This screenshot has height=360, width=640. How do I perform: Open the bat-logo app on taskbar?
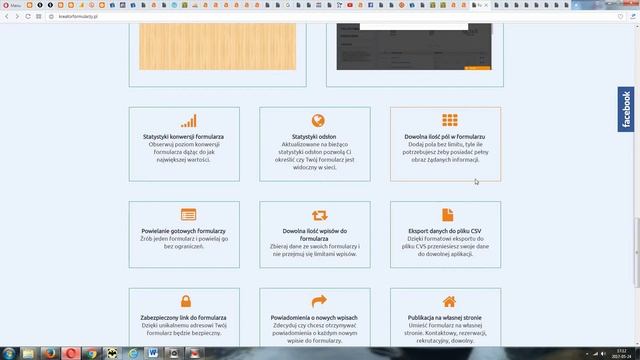tap(112, 353)
